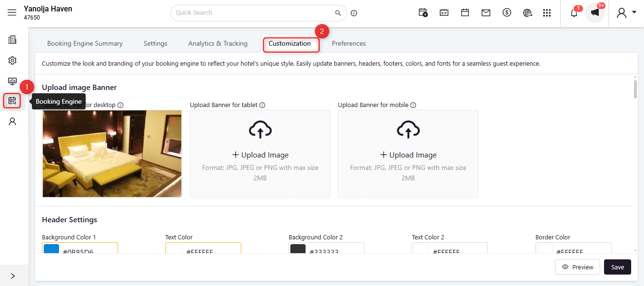Open the Preferences tab
Screen dimensions: 644x286
pyautogui.click(x=349, y=43)
